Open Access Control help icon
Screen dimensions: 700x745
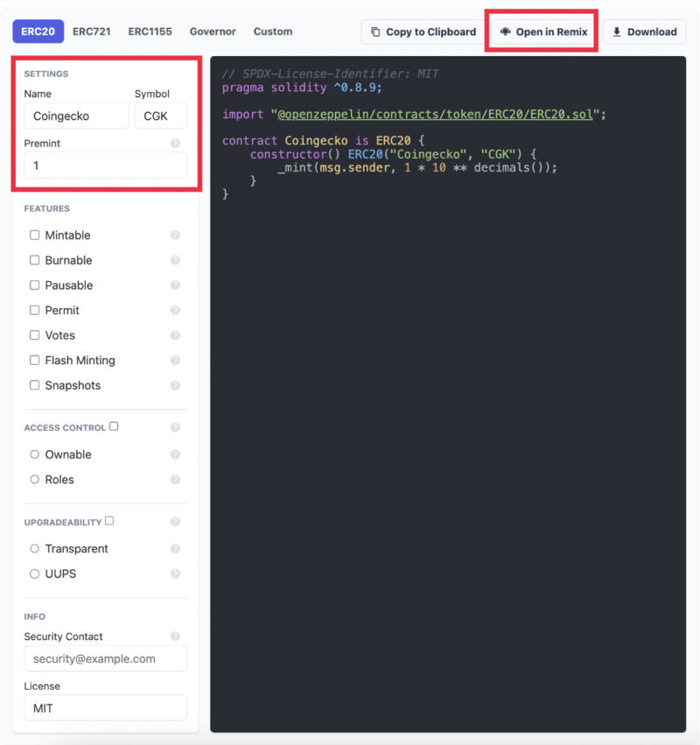pos(175,427)
